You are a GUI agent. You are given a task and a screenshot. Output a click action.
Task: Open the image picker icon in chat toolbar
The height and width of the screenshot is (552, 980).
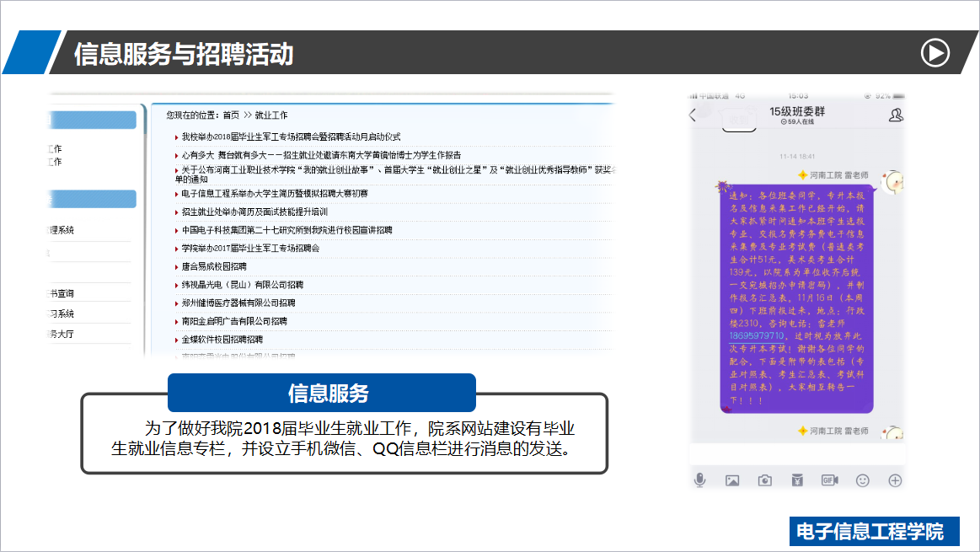732,480
